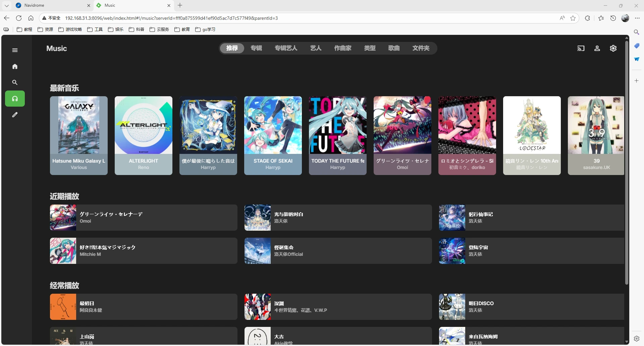Click the pencil edit icon in sidebar
644x346 pixels.
(x=15, y=115)
